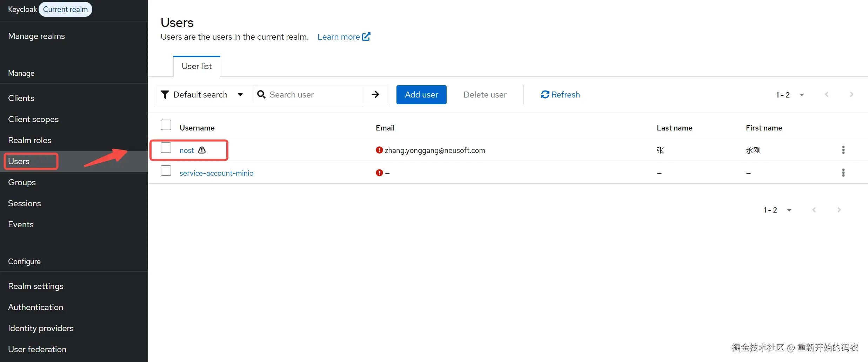Switch to the User list tab
The width and height of the screenshot is (868, 362).
coord(197,66)
